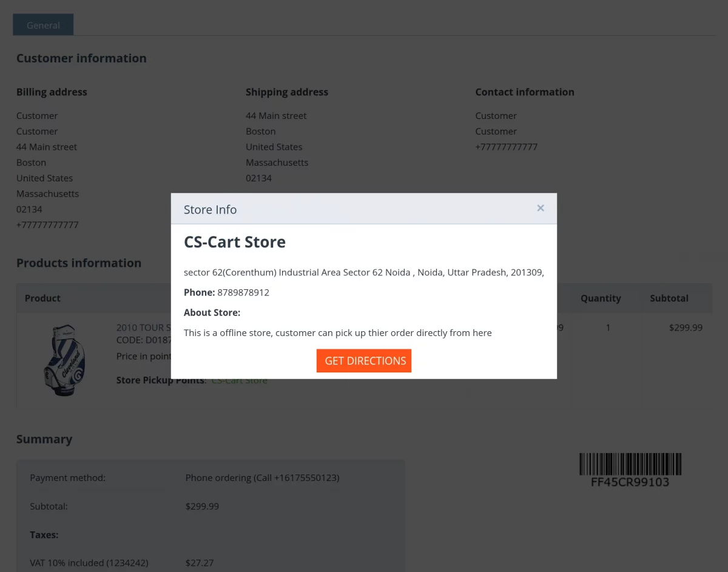Click the About Store label
The image size is (728, 572).
pyautogui.click(x=212, y=312)
